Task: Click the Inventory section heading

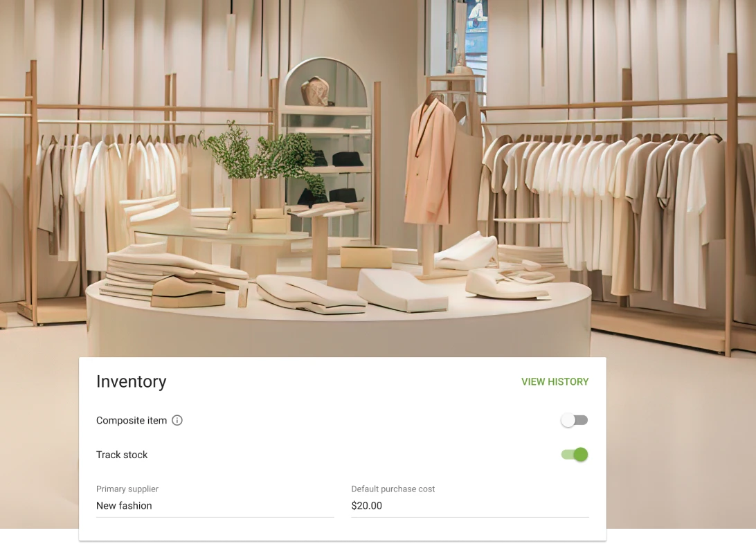Action: (131, 381)
